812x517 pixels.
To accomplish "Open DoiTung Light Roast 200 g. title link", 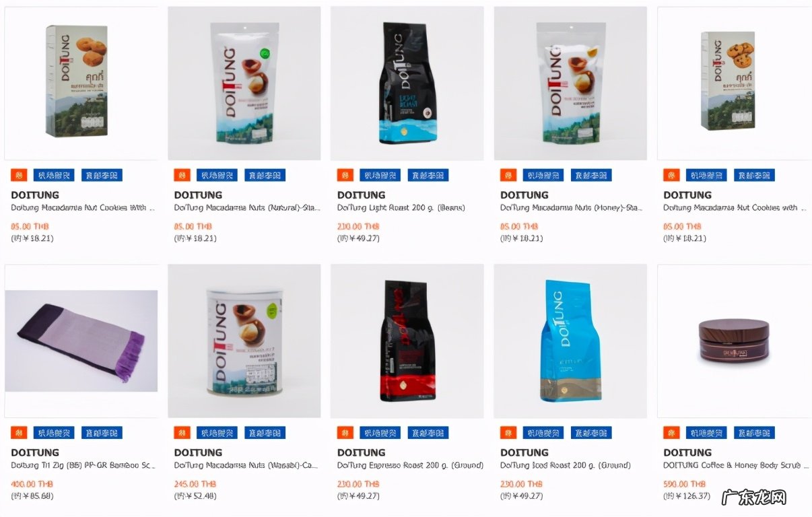I will 401,208.
